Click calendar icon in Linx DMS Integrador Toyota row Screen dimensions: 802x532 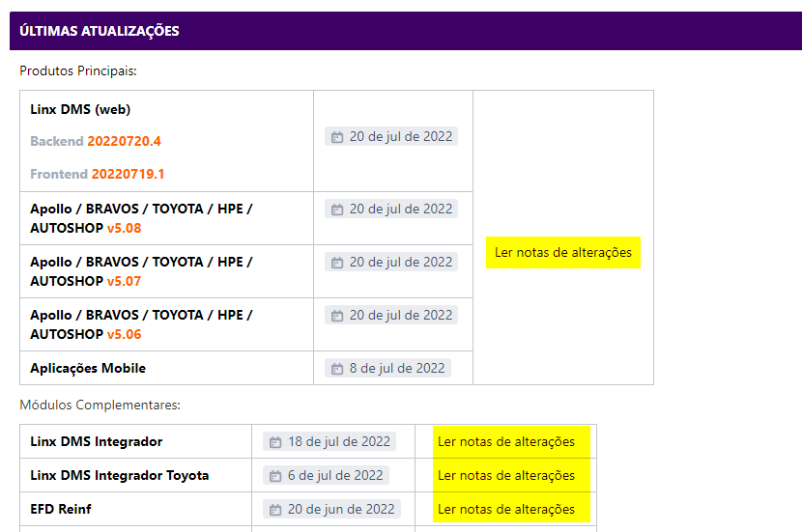tap(275, 476)
